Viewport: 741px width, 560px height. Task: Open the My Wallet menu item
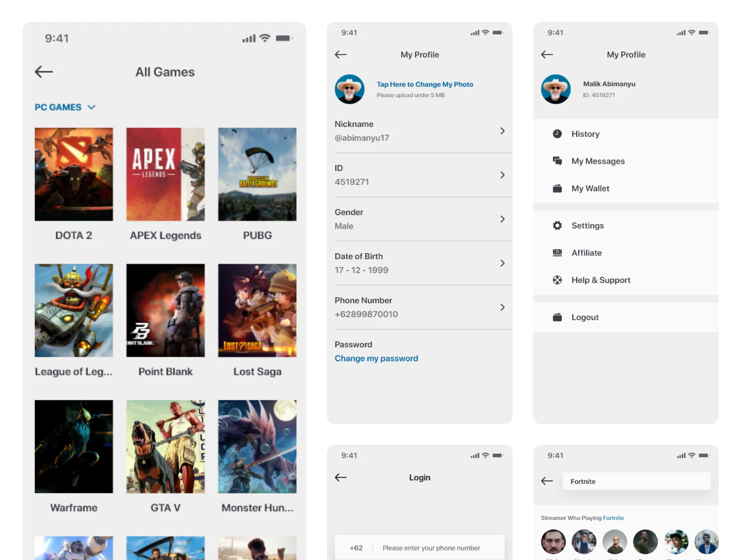click(x=626, y=188)
